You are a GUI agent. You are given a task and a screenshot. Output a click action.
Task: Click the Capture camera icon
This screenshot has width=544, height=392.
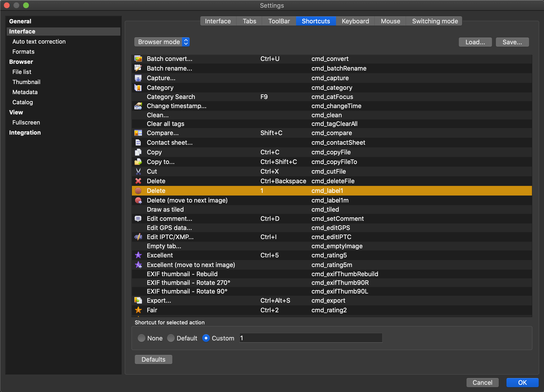click(138, 78)
